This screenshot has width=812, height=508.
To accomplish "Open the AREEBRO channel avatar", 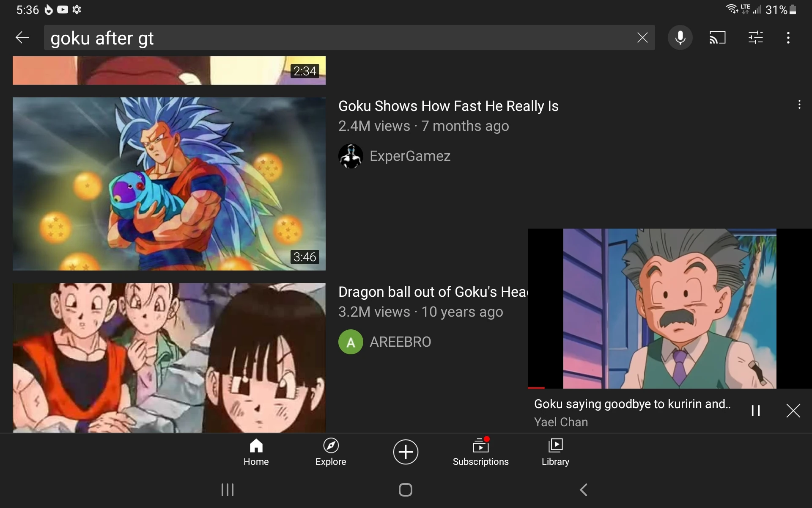I will coord(351,342).
